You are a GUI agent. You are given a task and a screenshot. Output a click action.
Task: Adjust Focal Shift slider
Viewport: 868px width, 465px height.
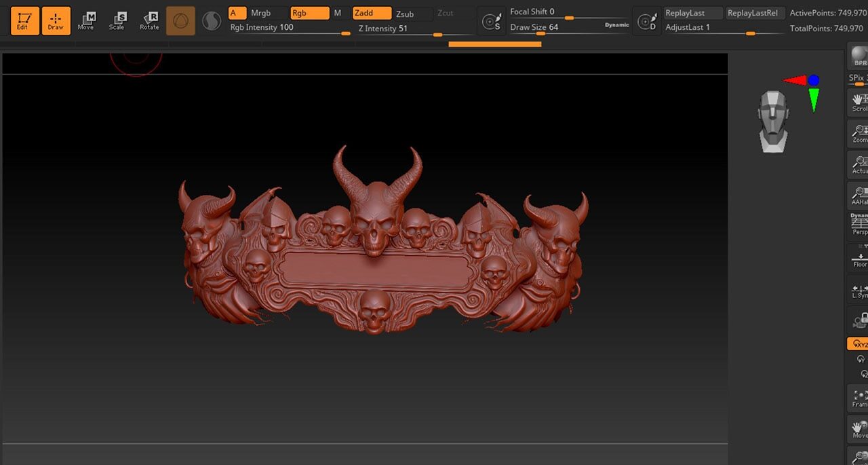(x=568, y=12)
